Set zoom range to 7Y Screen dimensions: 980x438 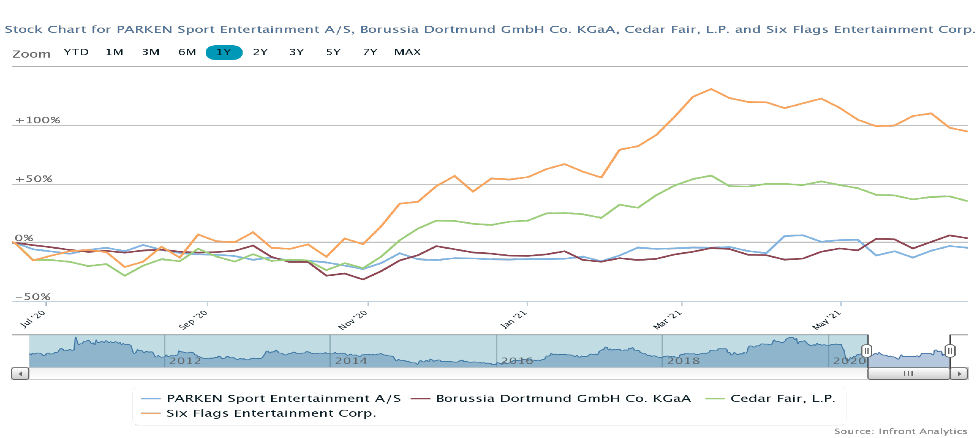tap(370, 52)
